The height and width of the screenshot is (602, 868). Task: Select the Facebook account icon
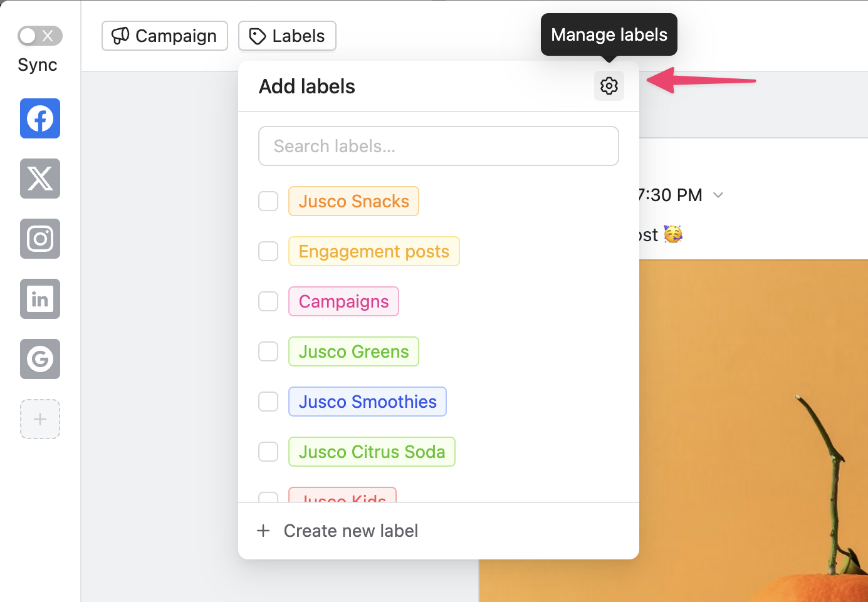pos(40,118)
